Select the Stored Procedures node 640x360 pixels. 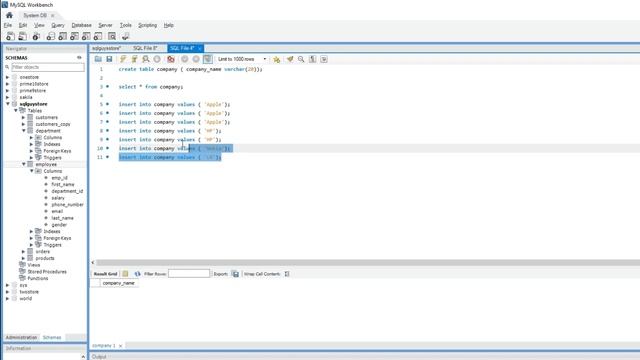click(x=47, y=271)
